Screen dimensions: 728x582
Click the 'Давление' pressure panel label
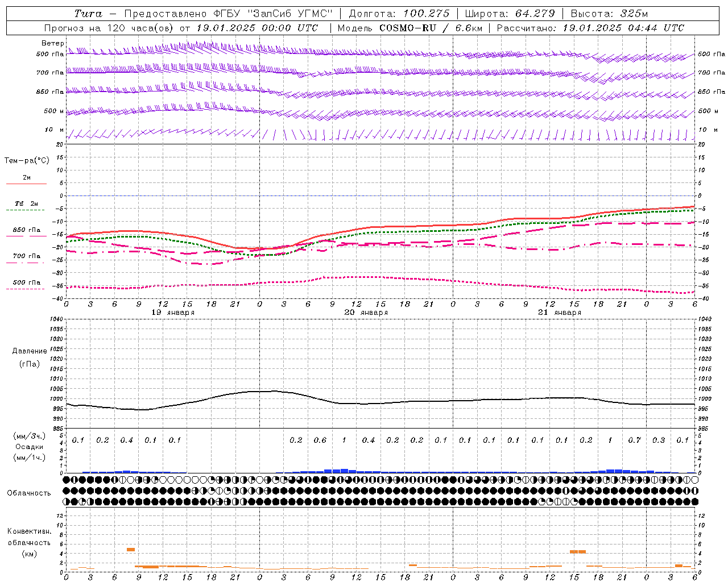coord(30,351)
